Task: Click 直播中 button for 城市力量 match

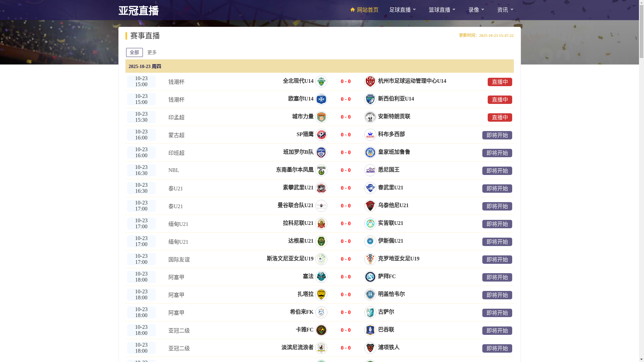Action: tap(499, 117)
